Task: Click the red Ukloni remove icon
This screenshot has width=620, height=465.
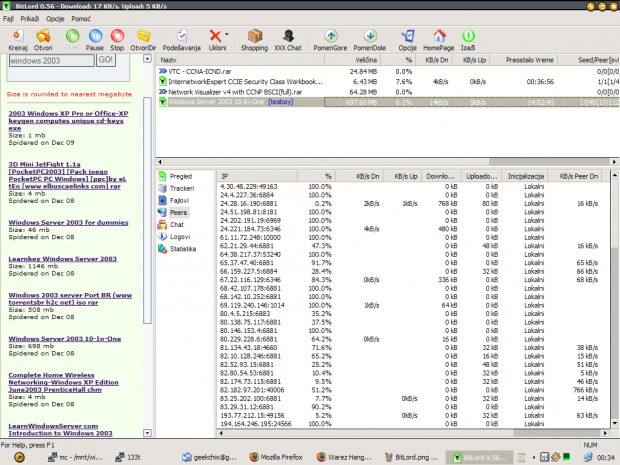Action: (216, 40)
